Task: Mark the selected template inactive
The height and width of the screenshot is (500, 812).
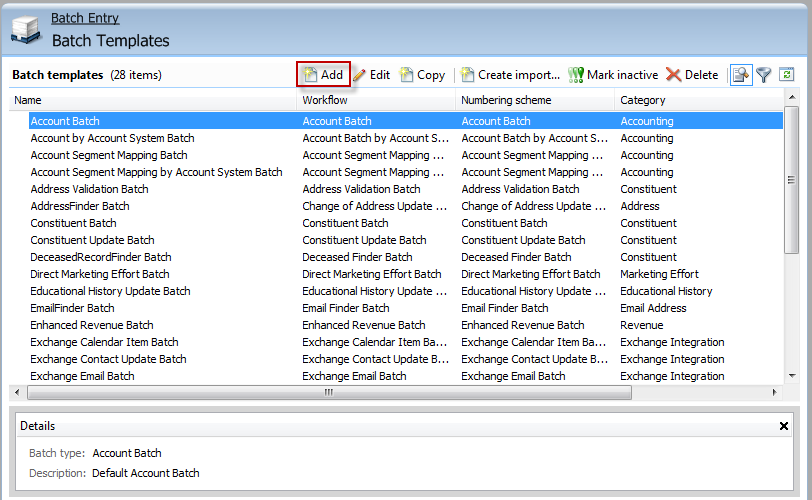Action: [613, 75]
